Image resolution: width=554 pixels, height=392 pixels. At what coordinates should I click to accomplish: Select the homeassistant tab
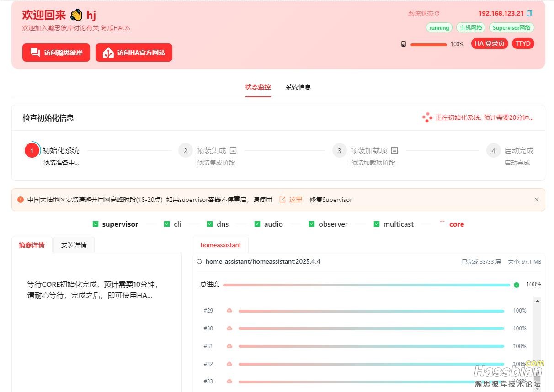pyautogui.click(x=221, y=245)
